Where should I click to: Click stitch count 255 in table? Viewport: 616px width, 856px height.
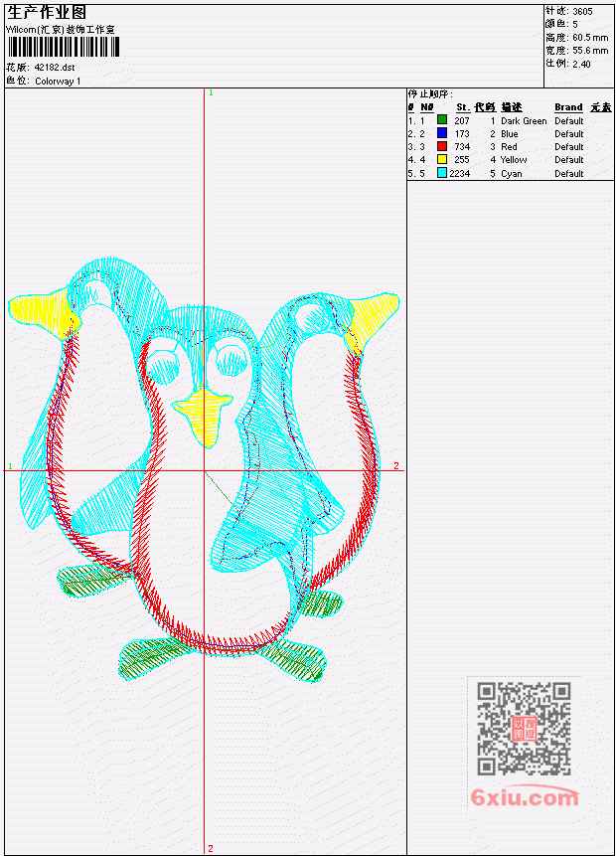coord(462,160)
